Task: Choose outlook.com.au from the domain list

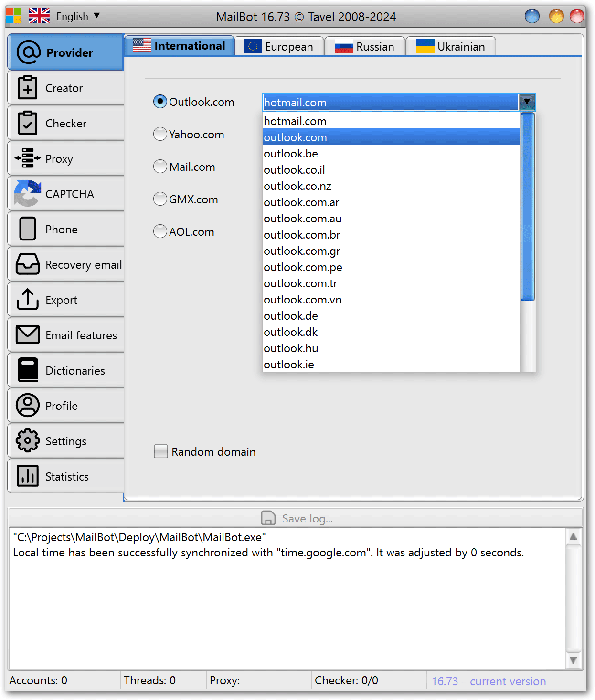Action: tap(391, 218)
